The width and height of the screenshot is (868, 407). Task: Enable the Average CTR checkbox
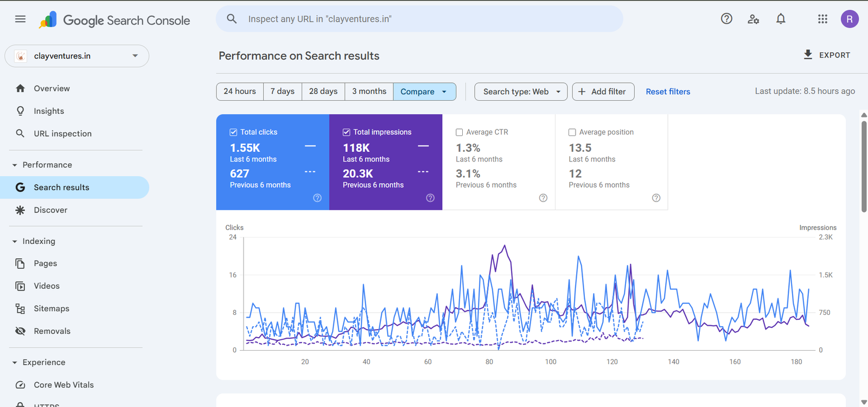click(459, 132)
